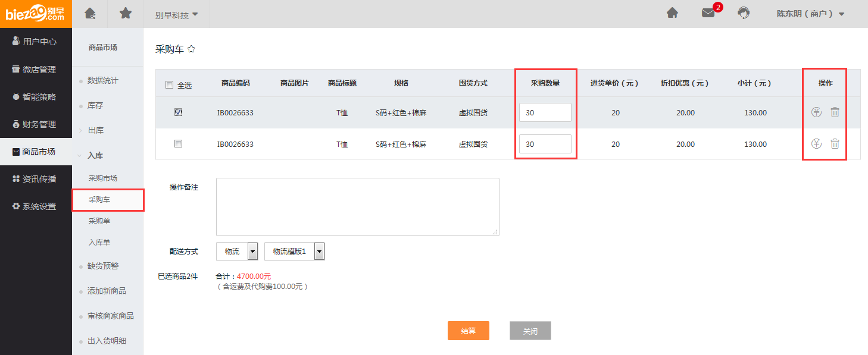868x355 pixels.
Task: Click the house icon near mail
Action: [672, 13]
